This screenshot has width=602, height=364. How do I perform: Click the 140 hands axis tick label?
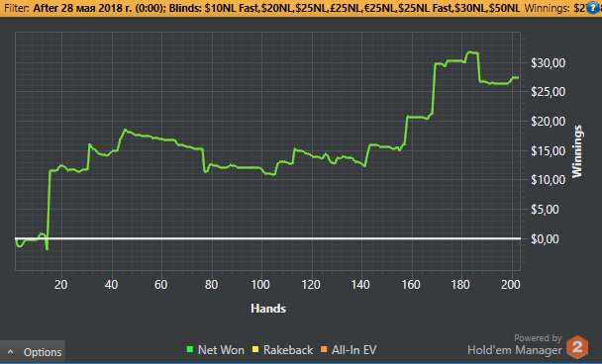(360, 285)
